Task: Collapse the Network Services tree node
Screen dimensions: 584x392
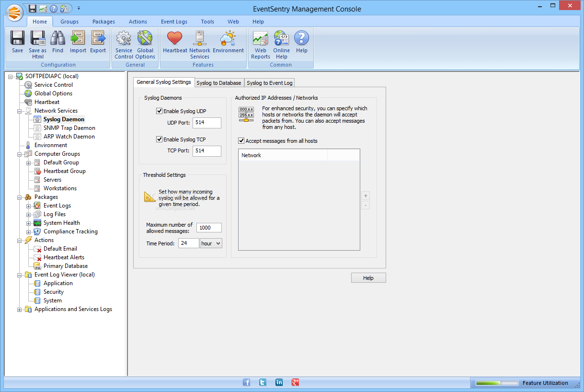Action: point(20,111)
